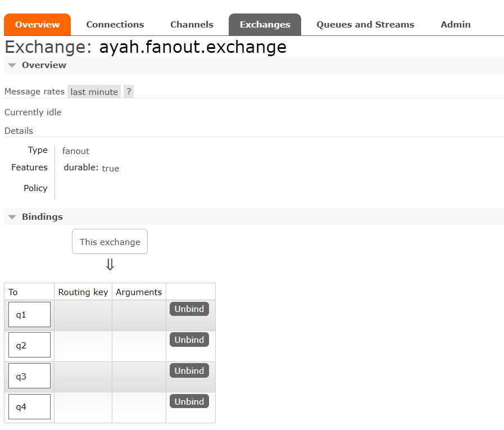Unbind queue q2 from exchange

tap(189, 340)
